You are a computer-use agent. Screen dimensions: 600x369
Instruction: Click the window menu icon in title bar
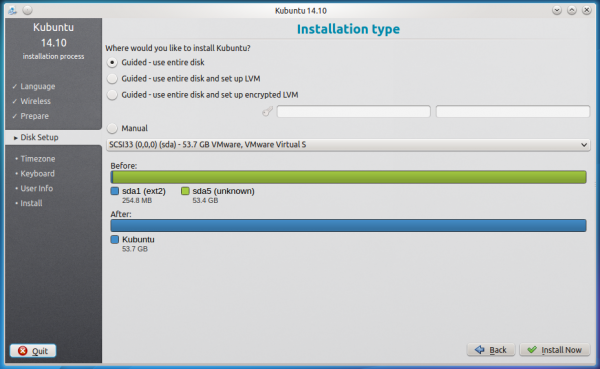coord(12,10)
